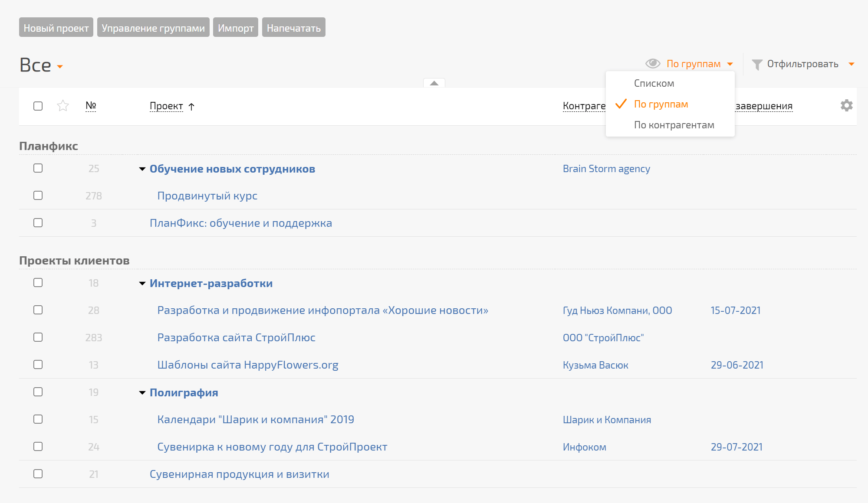Click the eye view-mode icon
868x503 pixels.
click(x=653, y=64)
